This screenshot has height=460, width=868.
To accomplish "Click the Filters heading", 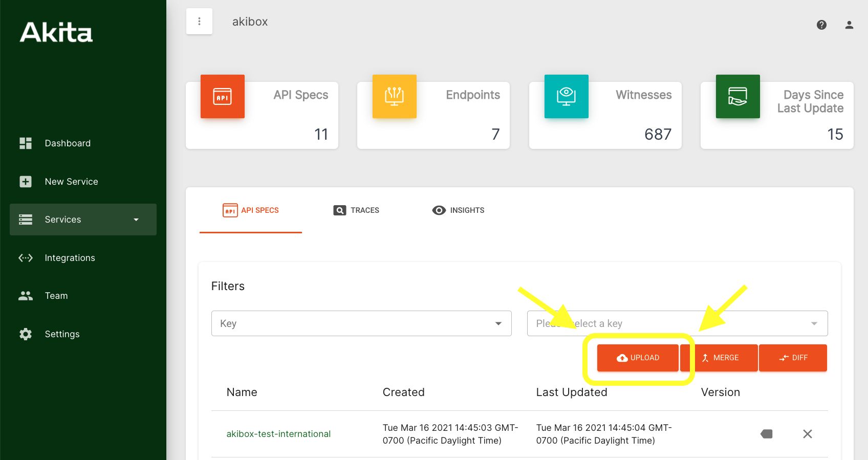I will 228,286.
